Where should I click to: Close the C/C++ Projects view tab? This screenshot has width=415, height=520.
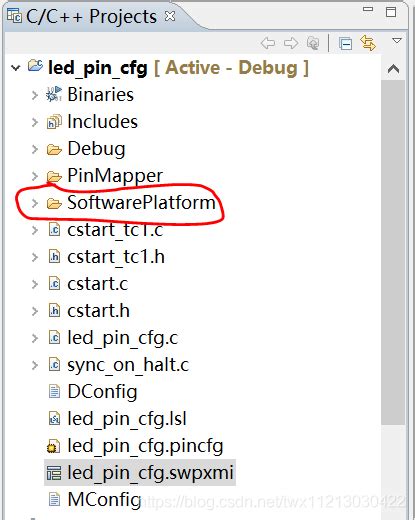170,16
